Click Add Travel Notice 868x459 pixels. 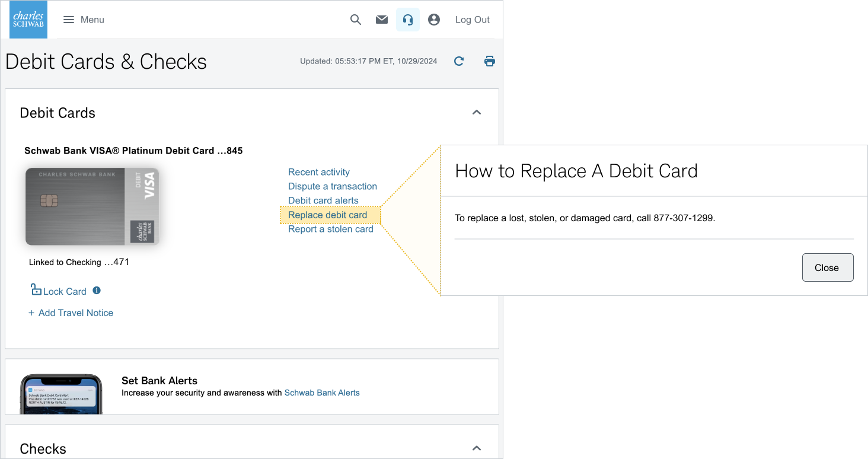(x=71, y=313)
